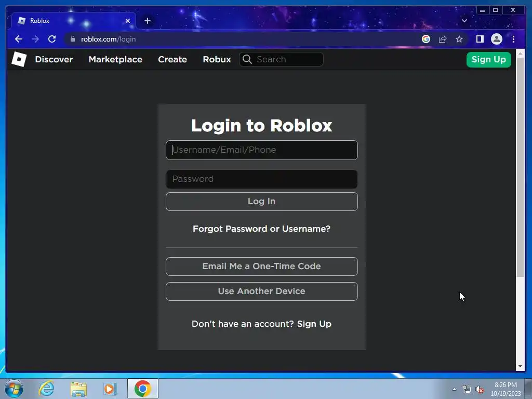The width and height of the screenshot is (532, 399).
Task: Go back with the browser back arrow
Action: click(19, 39)
